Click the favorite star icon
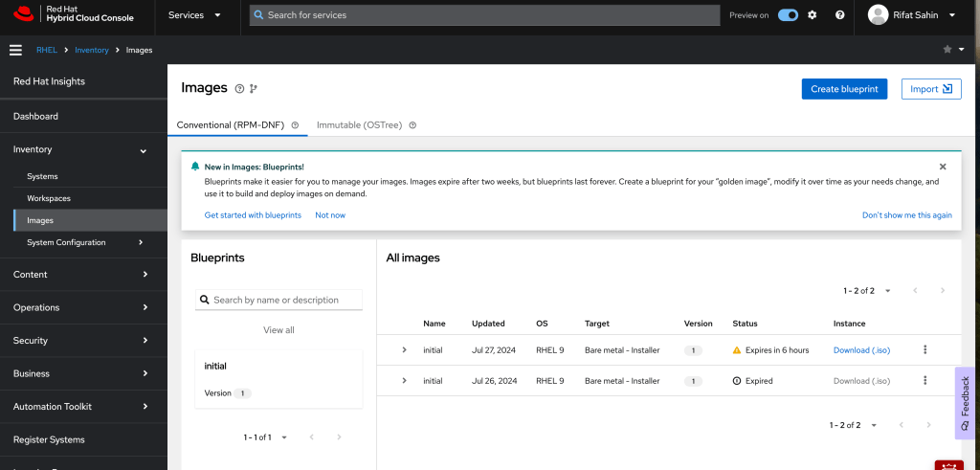 (x=947, y=50)
